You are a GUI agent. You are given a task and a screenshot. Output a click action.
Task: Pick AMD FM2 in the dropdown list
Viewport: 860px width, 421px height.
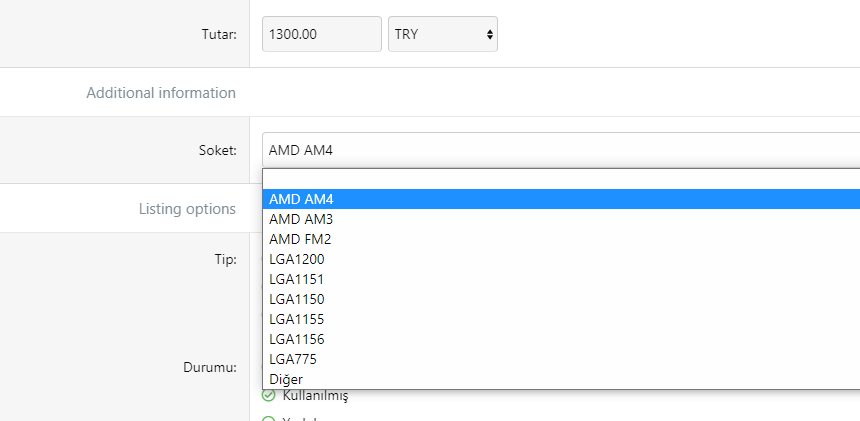tap(560, 239)
